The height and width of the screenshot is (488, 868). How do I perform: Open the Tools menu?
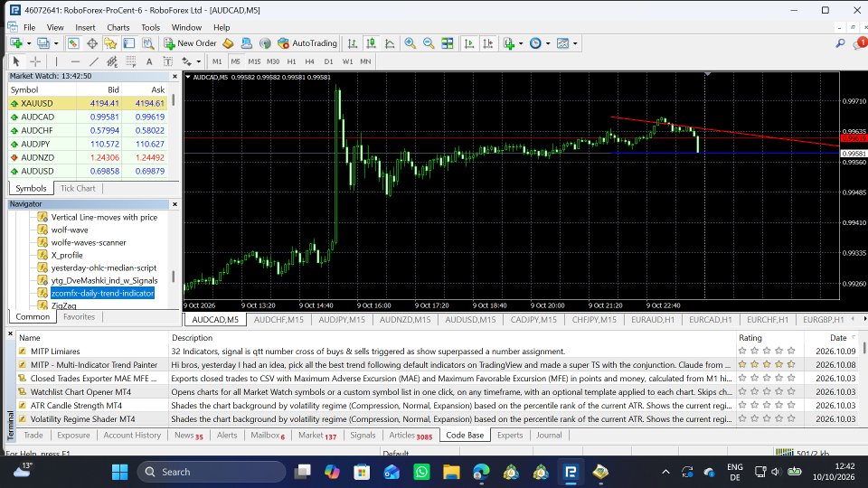pos(150,27)
